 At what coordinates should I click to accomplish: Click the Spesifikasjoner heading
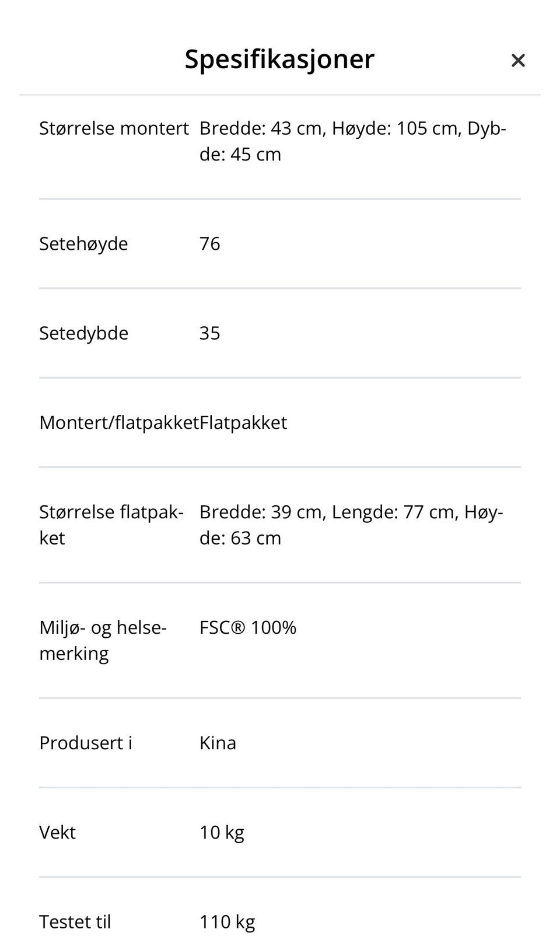click(x=279, y=60)
